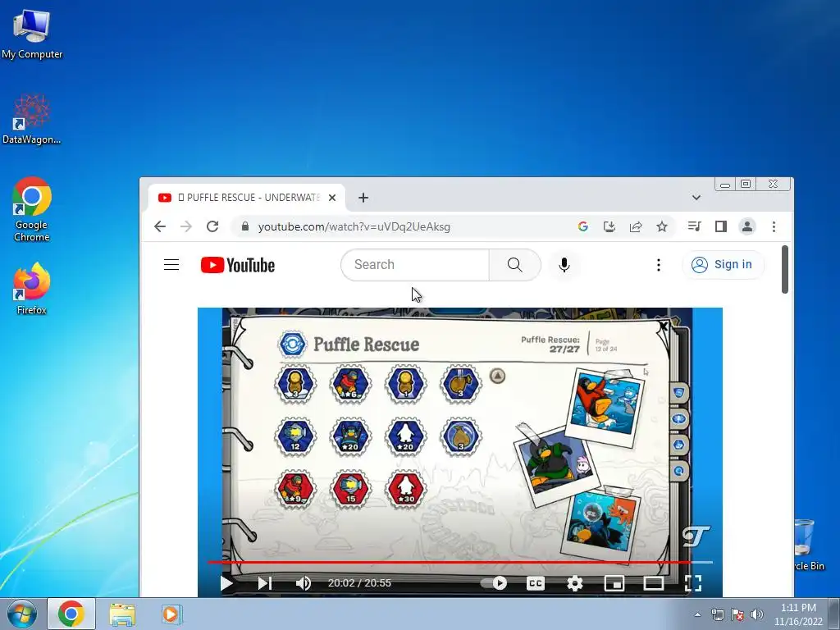Image resolution: width=840 pixels, height=630 pixels.
Task: Open the network tray icon
Action: point(717,614)
